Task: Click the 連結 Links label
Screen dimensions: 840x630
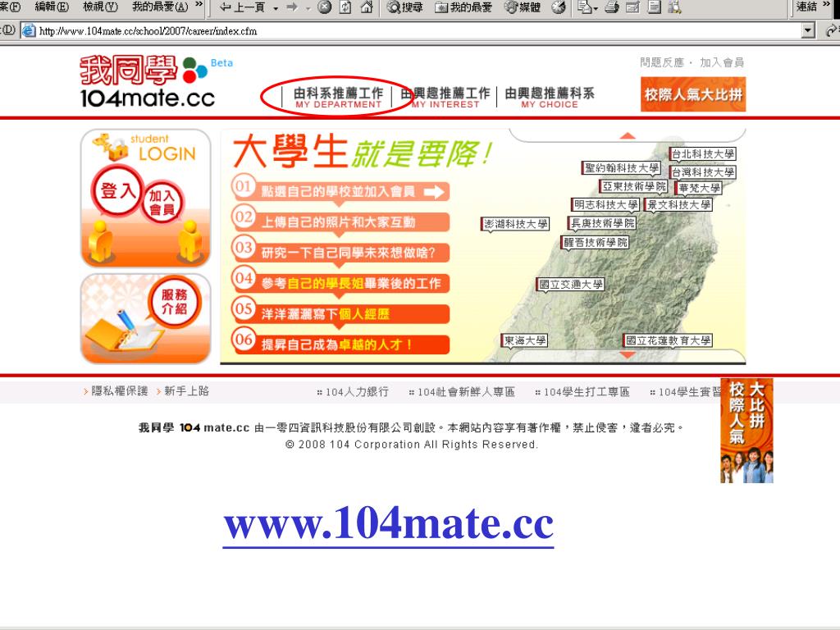Action: tap(806, 7)
